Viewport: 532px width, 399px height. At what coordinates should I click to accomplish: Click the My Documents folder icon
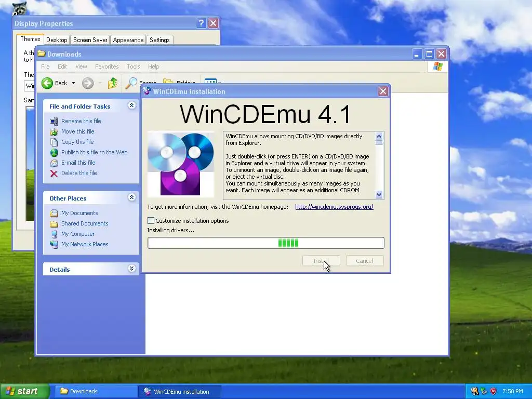54,214
